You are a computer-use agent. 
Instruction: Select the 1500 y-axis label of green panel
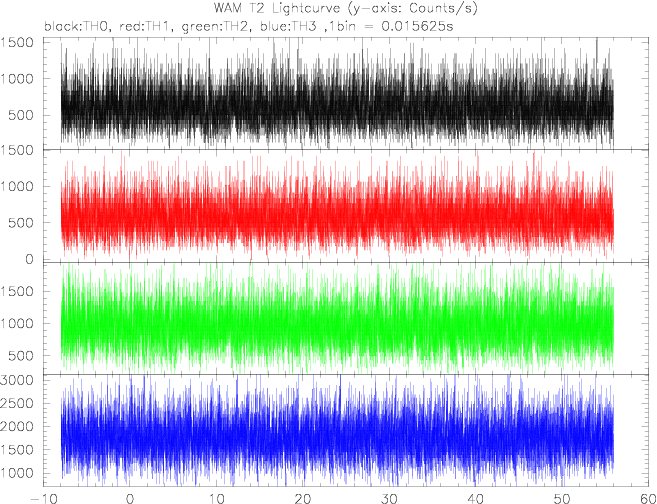click(18, 291)
